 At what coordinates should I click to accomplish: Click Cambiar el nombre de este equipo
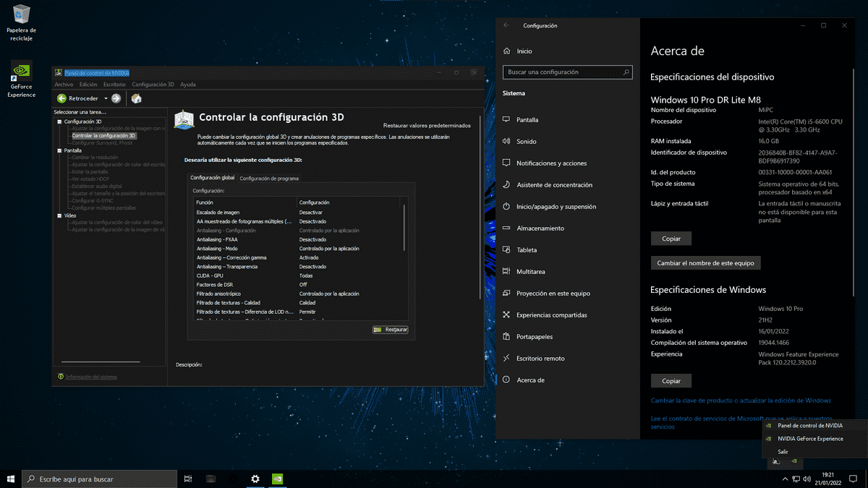pyautogui.click(x=705, y=263)
